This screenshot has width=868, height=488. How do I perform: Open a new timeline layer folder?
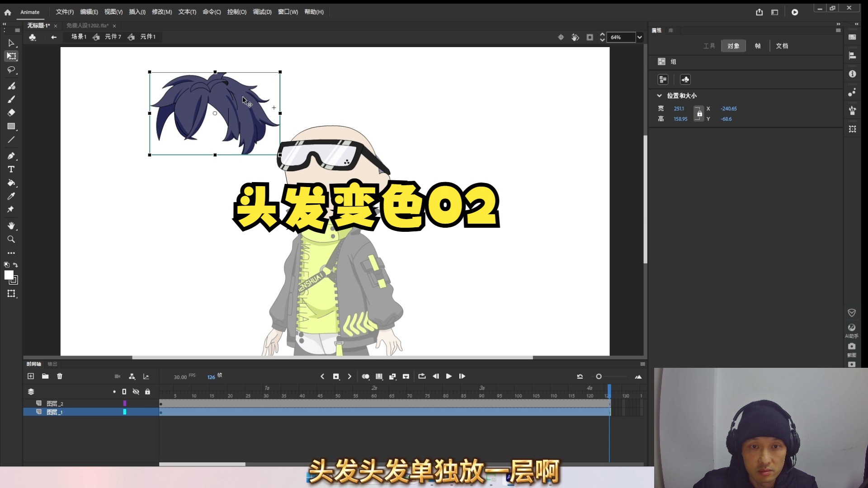pos(45,376)
